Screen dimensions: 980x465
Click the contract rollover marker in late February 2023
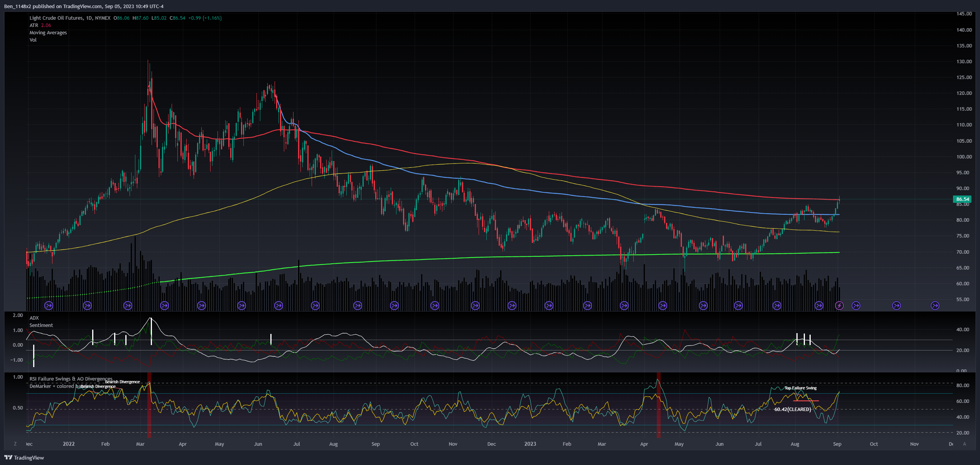(587, 306)
